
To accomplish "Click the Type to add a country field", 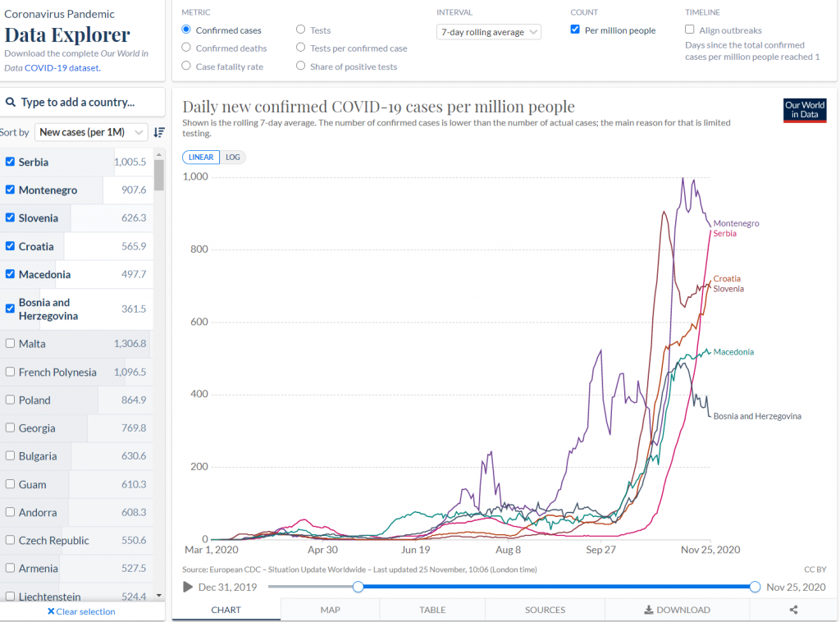I will tap(83, 102).
